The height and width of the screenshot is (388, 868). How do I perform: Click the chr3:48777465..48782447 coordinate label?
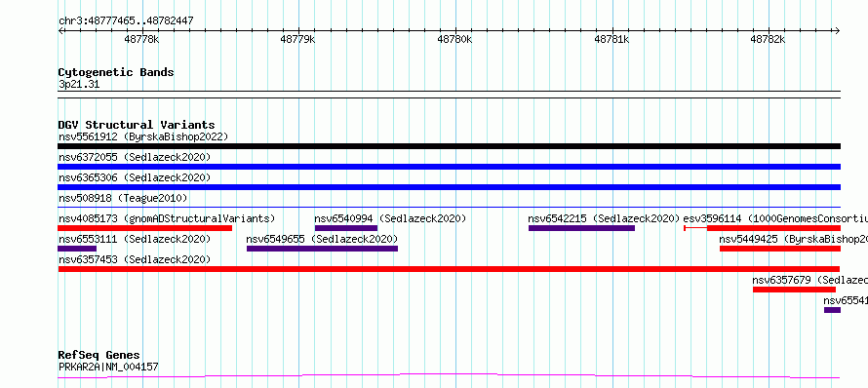(x=126, y=21)
